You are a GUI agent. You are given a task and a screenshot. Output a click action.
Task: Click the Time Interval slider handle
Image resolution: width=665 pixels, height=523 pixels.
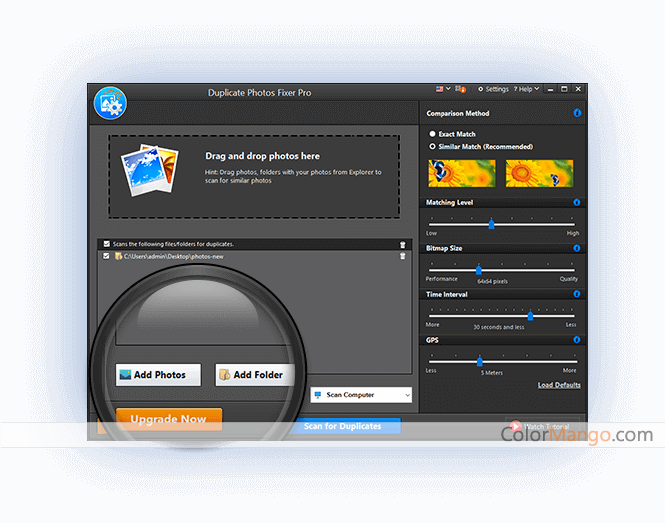(x=531, y=316)
